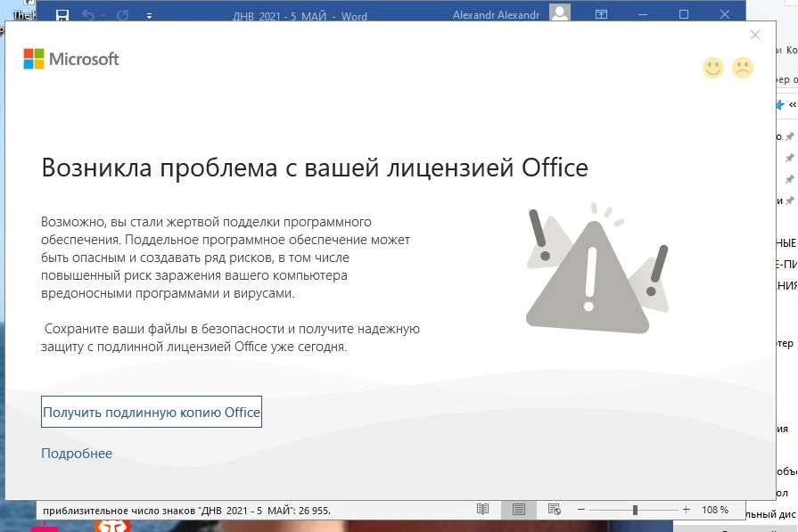
Task: Click the document title 'ДНВ 2021 - 5 МАЙ - Word'
Action: click(x=300, y=16)
